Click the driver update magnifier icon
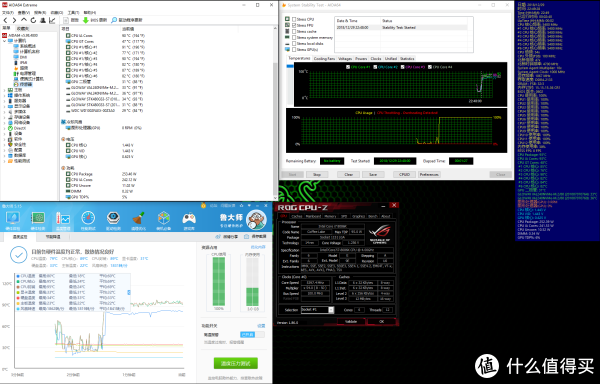The height and width of the screenshot is (384, 600). pyautogui.click(x=114, y=20)
